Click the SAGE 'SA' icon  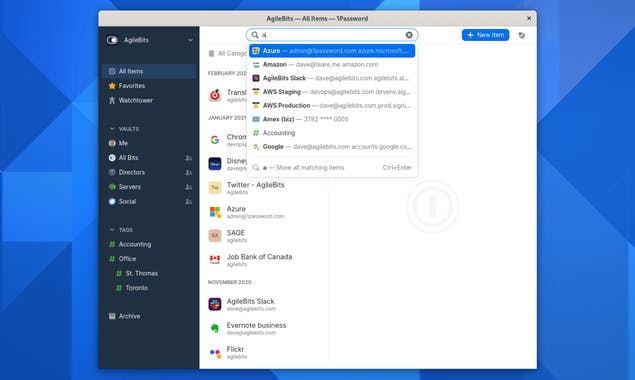click(215, 236)
